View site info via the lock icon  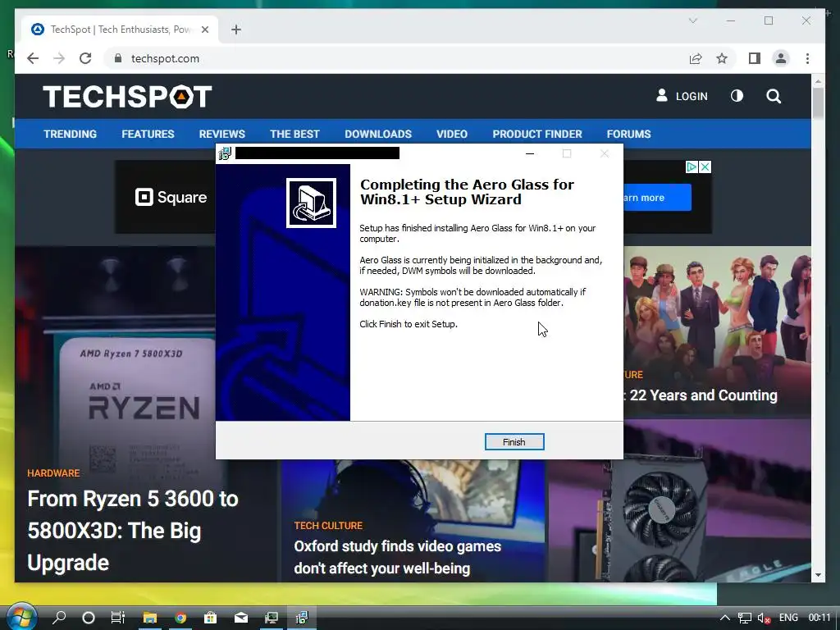118,58
